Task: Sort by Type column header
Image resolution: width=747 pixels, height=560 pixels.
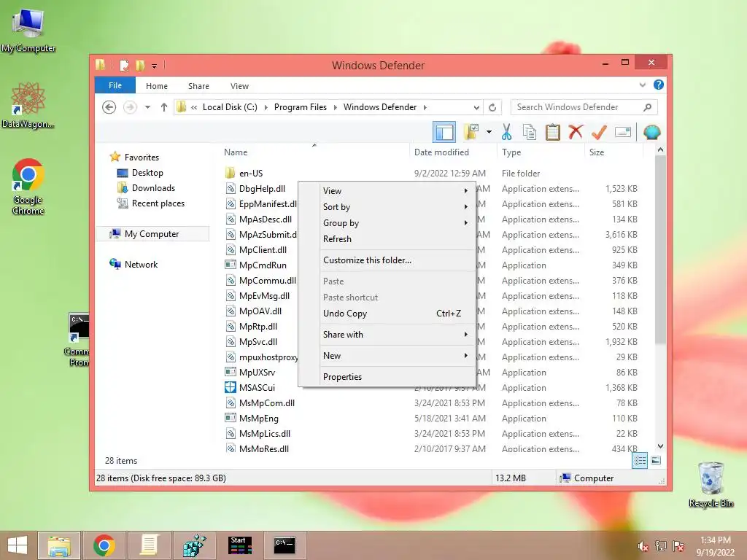Action: [511, 152]
